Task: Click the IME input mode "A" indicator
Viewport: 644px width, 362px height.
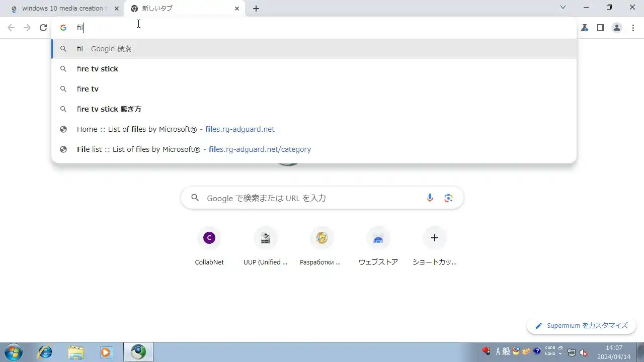Action: click(x=499, y=351)
